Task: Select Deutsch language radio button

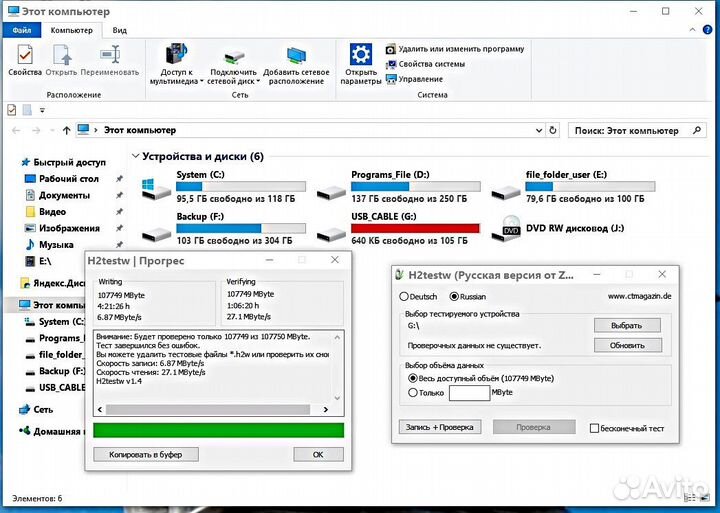Action: pos(404,297)
